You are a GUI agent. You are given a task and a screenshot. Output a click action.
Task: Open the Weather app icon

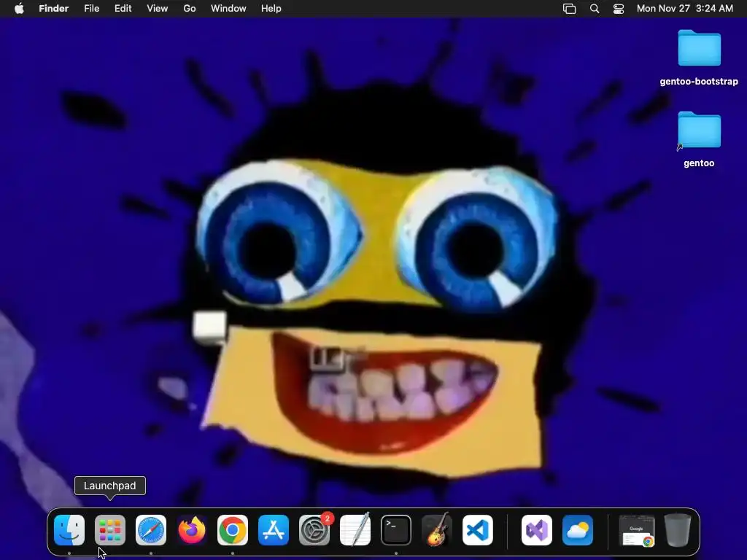coord(578,530)
